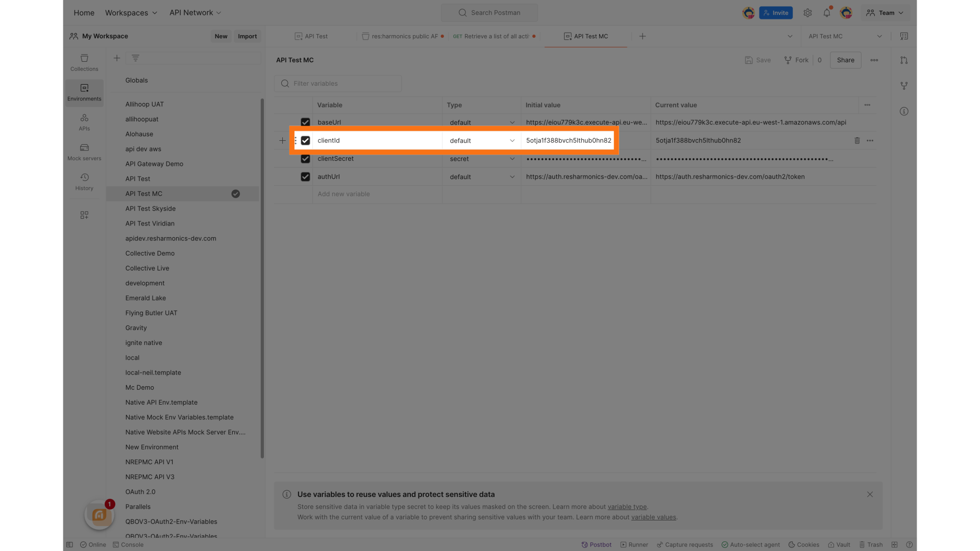The image size is (980, 551).
Task: Toggle sidebar visibility icon in status bar
Action: (x=69, y=544)
